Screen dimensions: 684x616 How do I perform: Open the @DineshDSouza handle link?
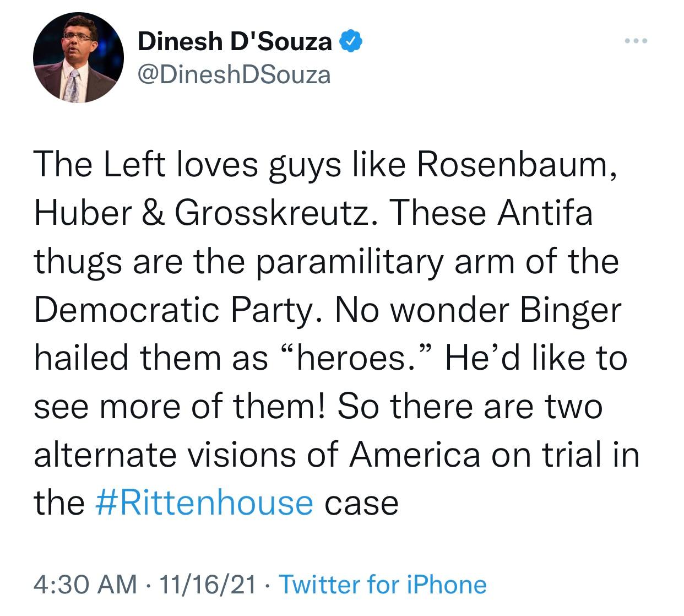234,75
